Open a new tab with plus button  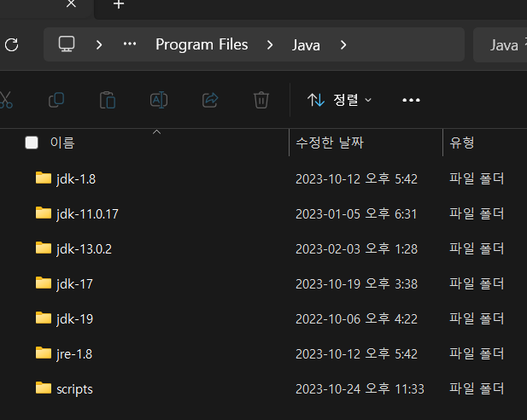pyautogui.click(x=119, y=4)
